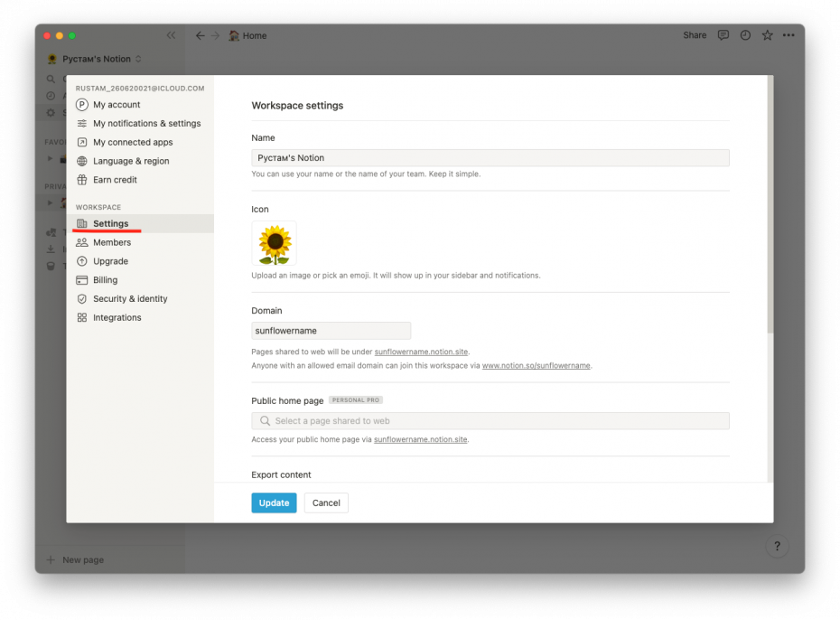
Task: Open the notion.site link under Public home page
Action: [421, 439]
